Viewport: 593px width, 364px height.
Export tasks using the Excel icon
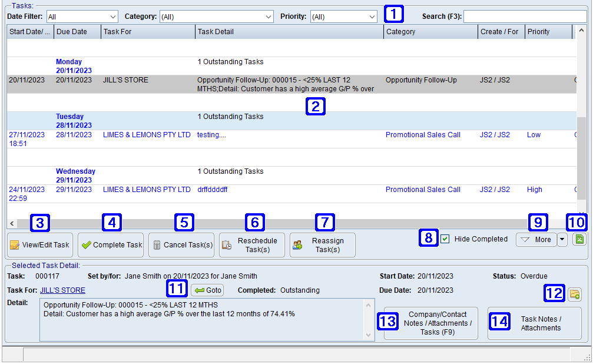point(579,240)
